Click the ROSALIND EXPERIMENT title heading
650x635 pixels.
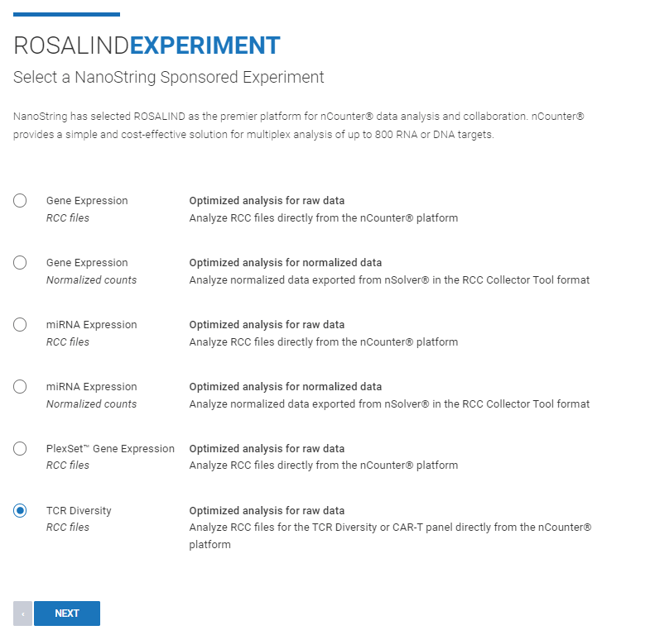pyautogui.click(x=147, y=45)
